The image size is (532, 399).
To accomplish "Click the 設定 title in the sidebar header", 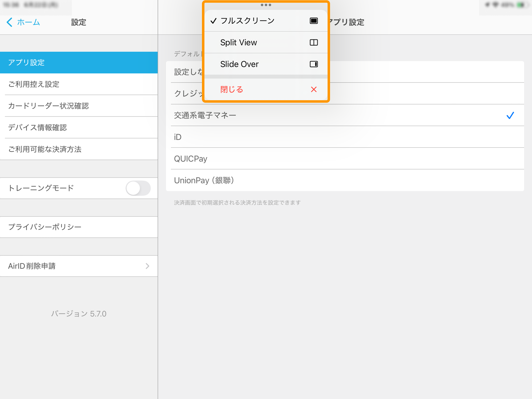I will point(79,22).
